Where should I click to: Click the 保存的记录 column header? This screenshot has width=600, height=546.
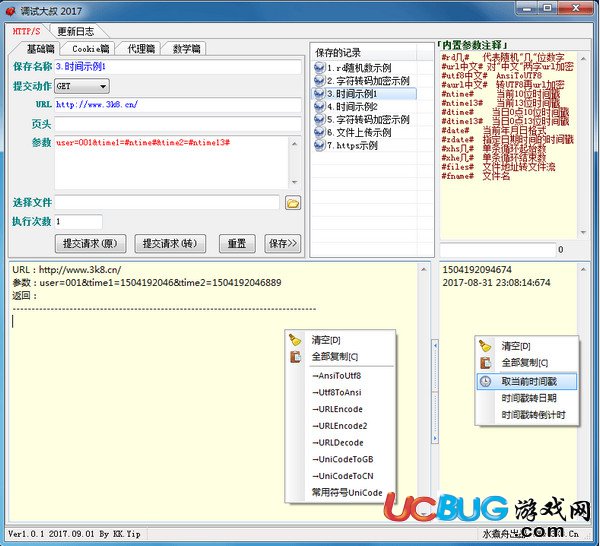point(364,52)
